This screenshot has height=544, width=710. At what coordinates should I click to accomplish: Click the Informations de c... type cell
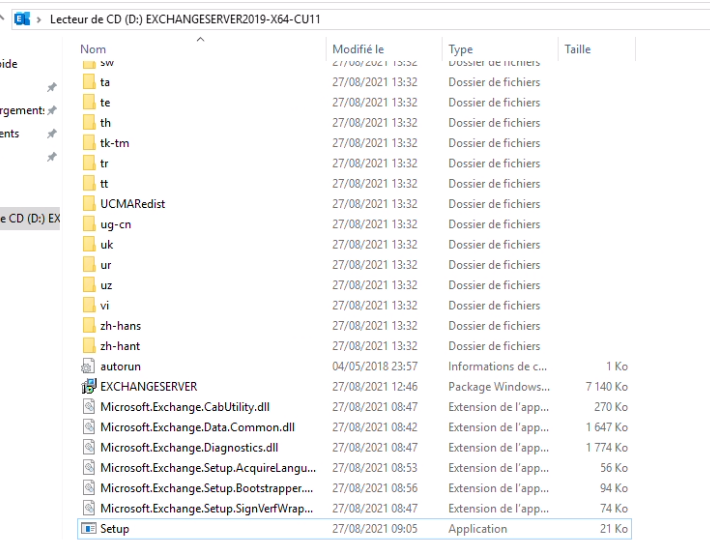tap(497, 366)
